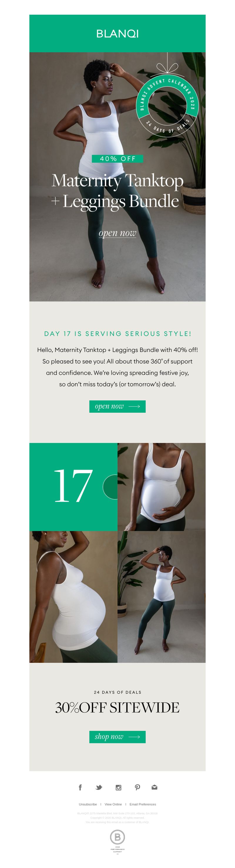
Task: Go to Email Preferences link
Action: [x=143, y=804]
